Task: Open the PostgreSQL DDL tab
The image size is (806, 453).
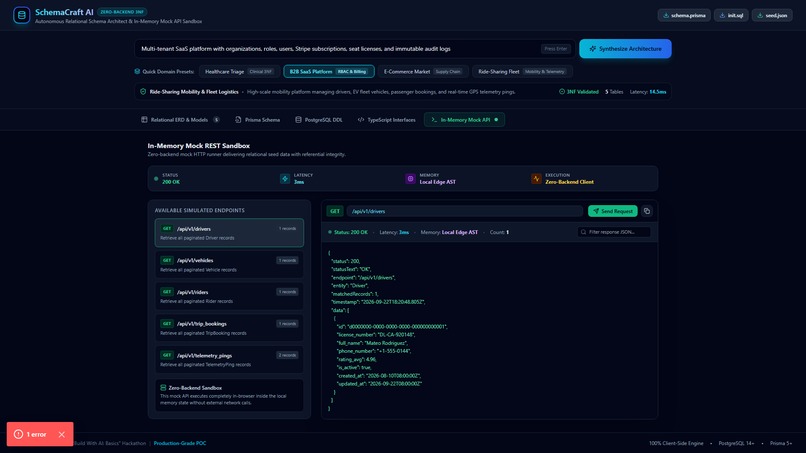Action: coord(319,120)
